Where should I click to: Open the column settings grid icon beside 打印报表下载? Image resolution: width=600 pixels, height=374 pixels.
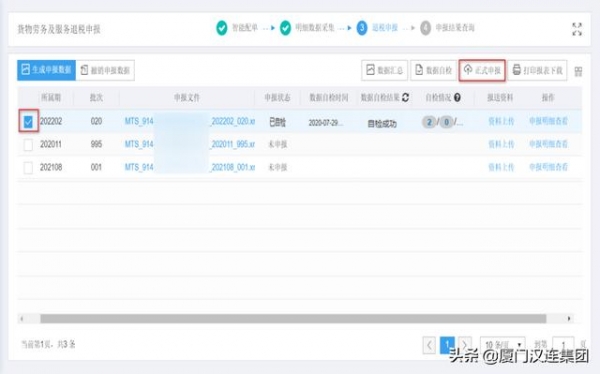coord(579,71)
